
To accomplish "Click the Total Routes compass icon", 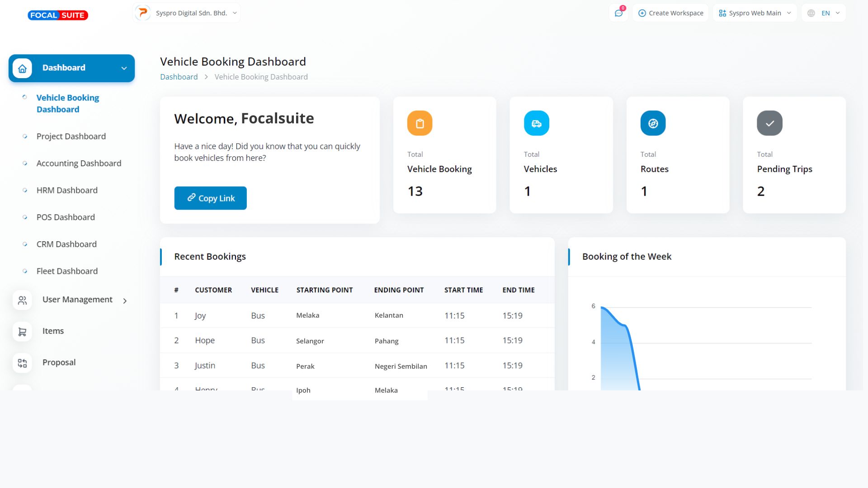I will (653, 123).
